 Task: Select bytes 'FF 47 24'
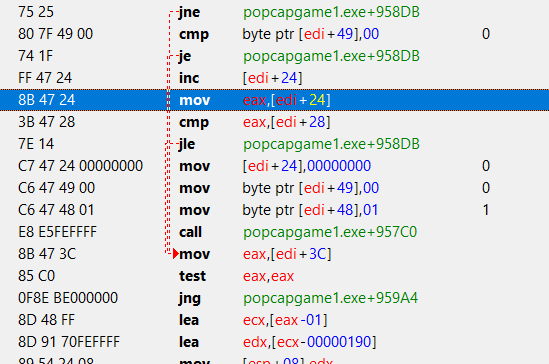tap(45, 78)
